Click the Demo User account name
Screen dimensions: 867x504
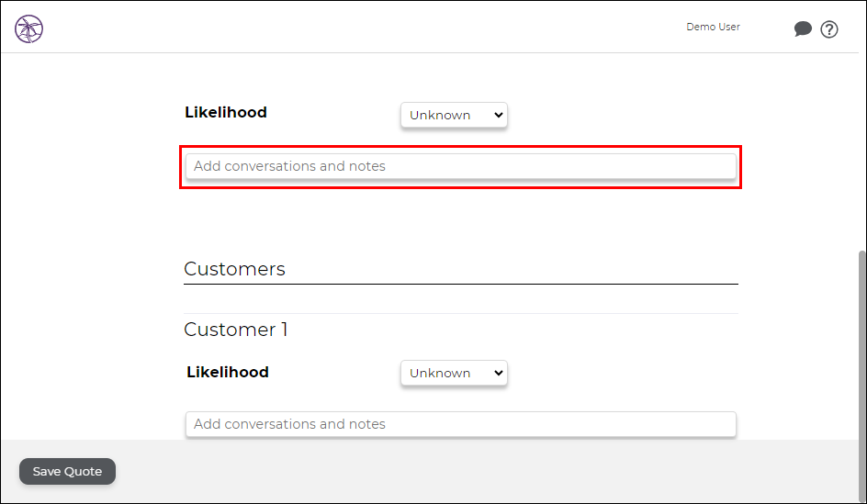[x=713, y=27]
